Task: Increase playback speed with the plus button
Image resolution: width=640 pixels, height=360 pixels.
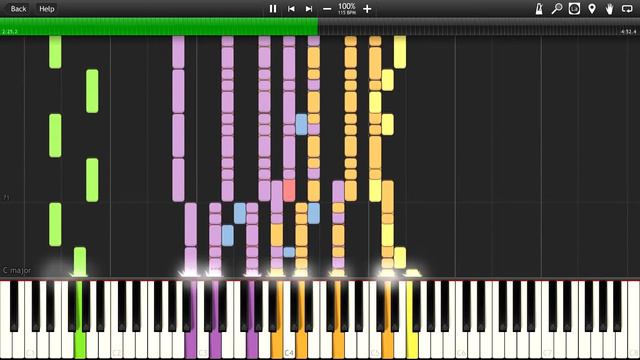Action: click(x=367, y=9)
